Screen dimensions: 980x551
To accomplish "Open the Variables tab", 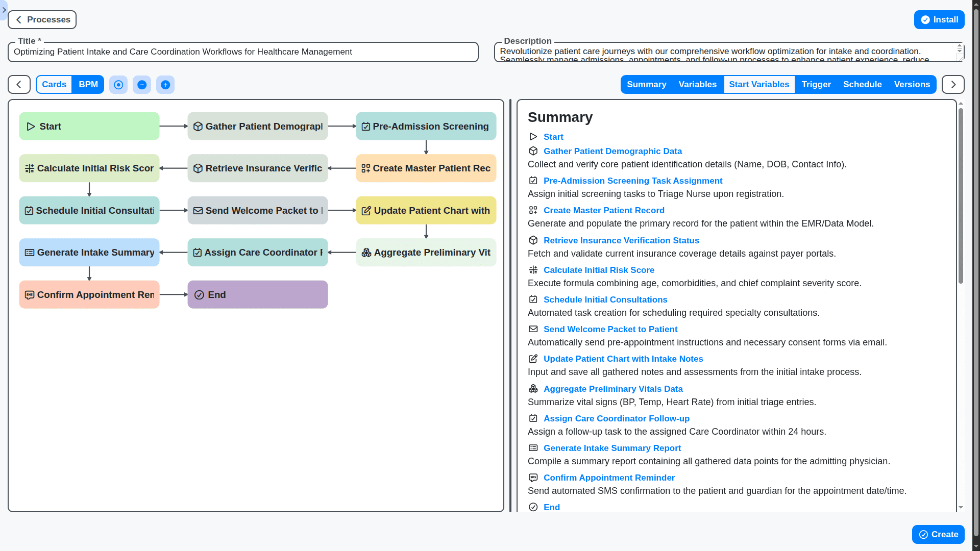I will 697,84.
